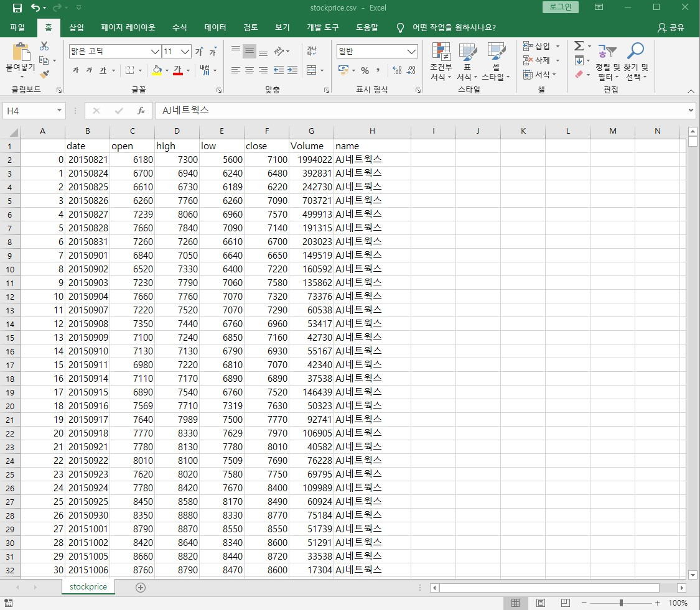700x610 pixels.
Task: Apply the red font color
Action: point(178,70)
